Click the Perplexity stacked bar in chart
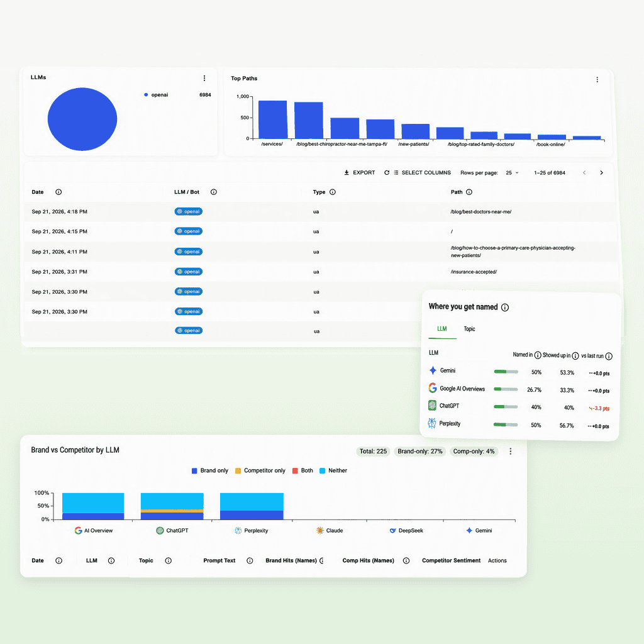 [252, 506]
